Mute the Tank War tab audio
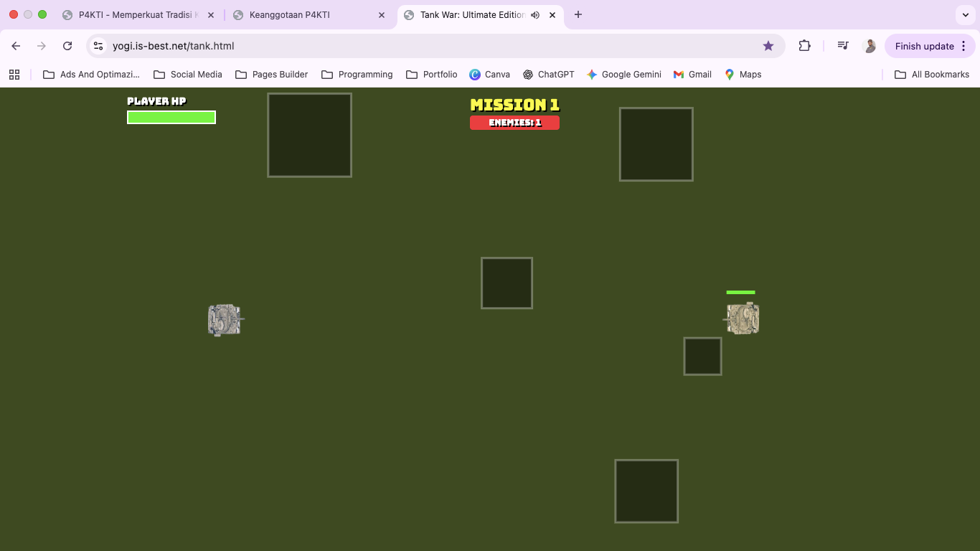This screenshot has width=980, height=551. [x=535, y=15]
